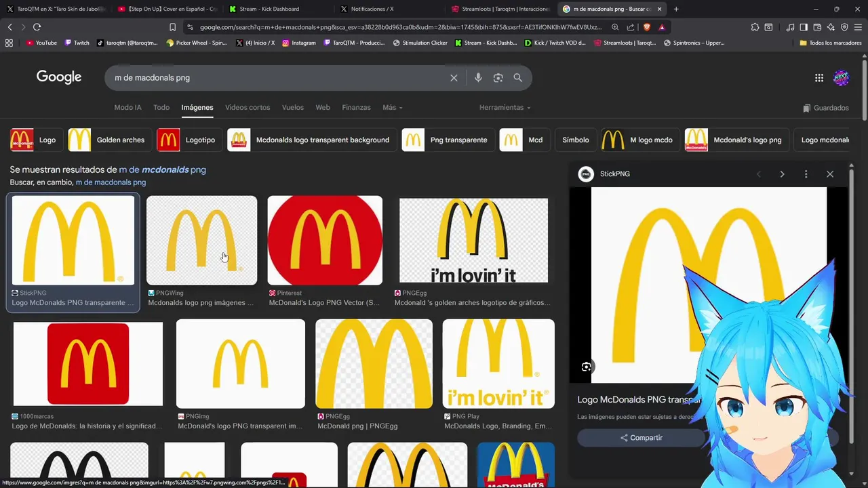Open the YouTube bookmark
The image size is (868, 488).
[x=41, y=43]
